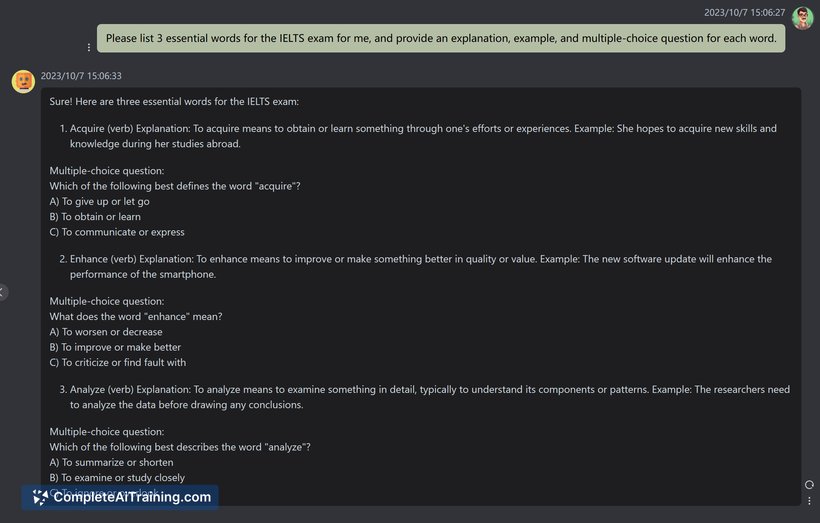Click the green user prompt bubble
This screenshot has height=523, width=820.
pyautogui.click(x=441, y=38)
